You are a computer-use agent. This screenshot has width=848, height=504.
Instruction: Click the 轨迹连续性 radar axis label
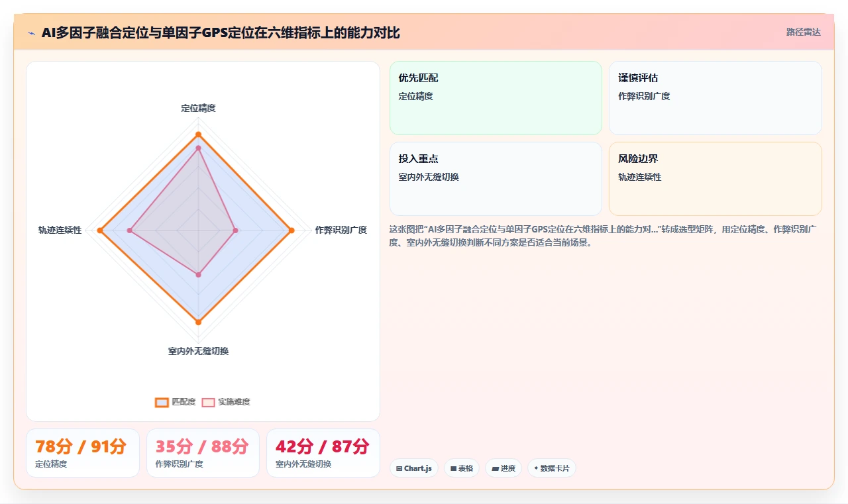point(60,230)
